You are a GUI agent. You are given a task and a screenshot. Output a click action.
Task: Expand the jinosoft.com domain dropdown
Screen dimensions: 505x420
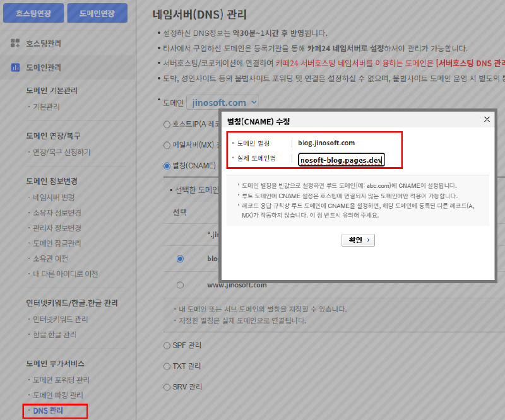(223, 102)
